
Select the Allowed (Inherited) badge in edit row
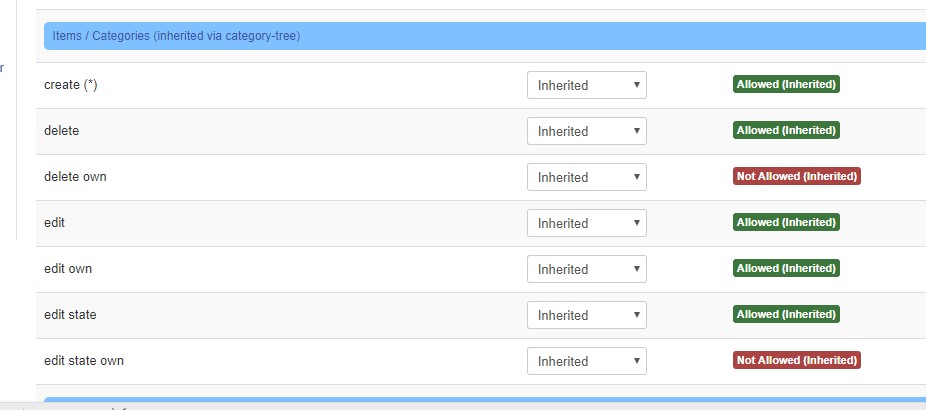(x=786, y=222)
